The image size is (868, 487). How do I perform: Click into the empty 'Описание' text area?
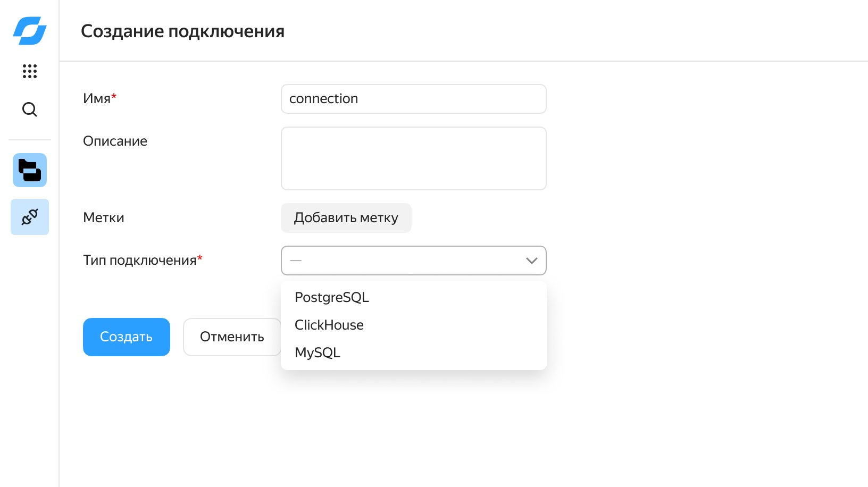click(x=413, y=158)
